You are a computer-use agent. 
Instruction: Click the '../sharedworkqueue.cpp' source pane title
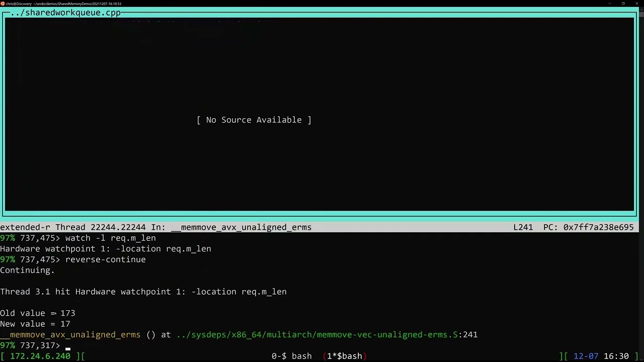point(65,13)
